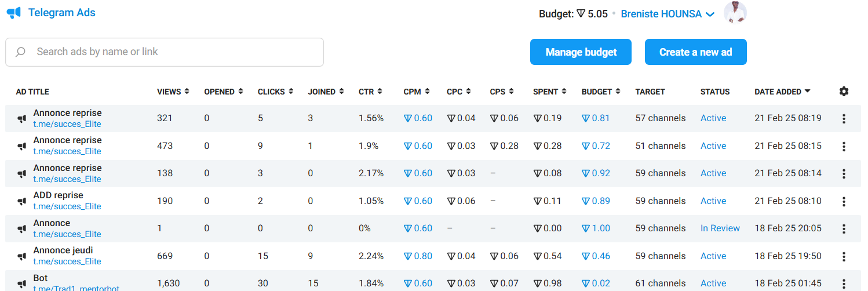Click Active status of Bot ad

(x=713, y=283)
